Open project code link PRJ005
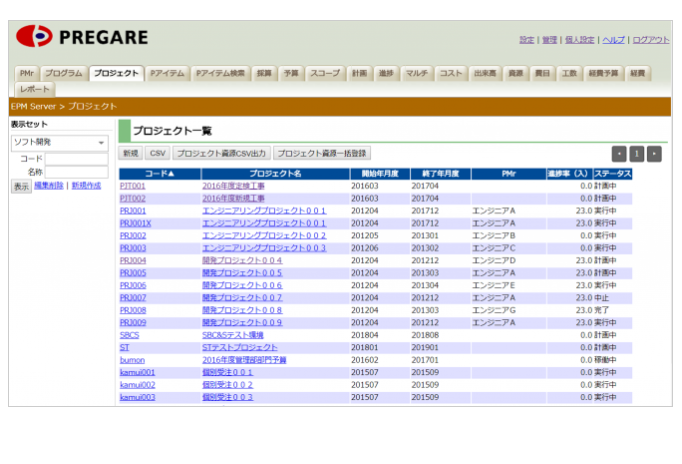 (133, 273)
